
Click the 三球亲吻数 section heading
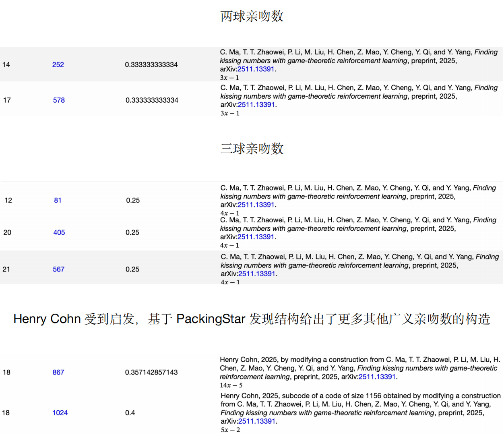(x=252, y=149)
